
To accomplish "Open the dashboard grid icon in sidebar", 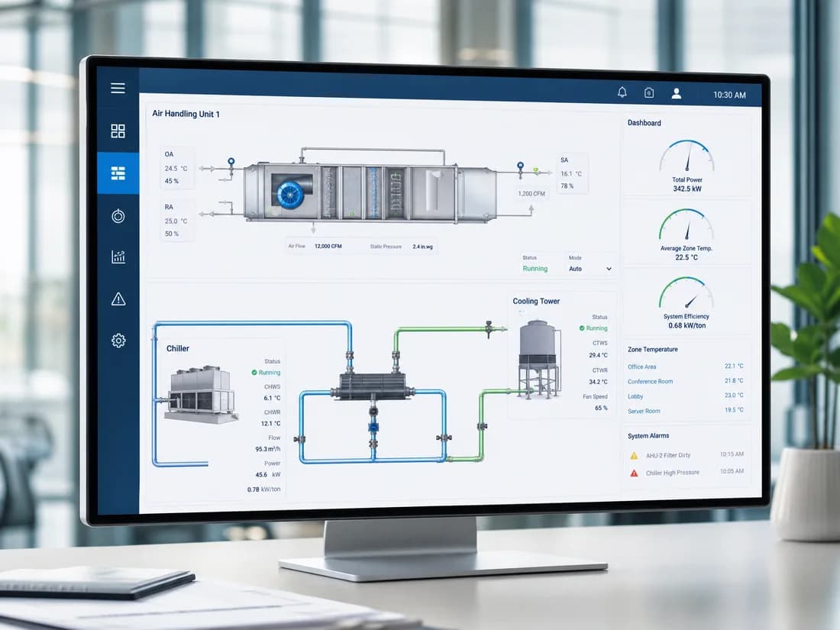I will [118, 131].
